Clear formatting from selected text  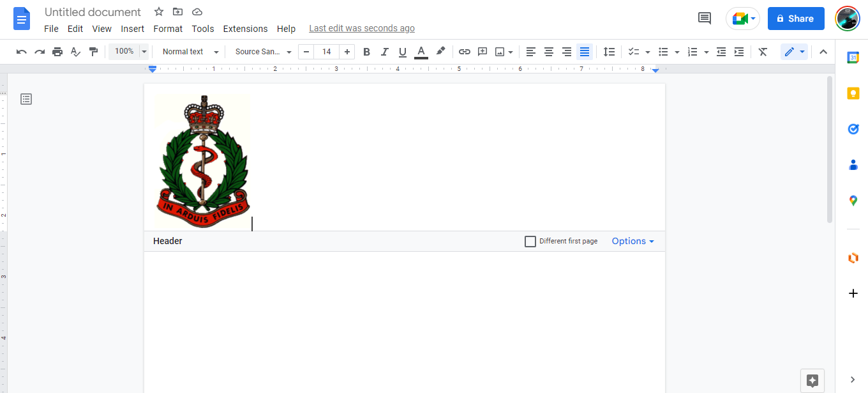tap(763, 52)
